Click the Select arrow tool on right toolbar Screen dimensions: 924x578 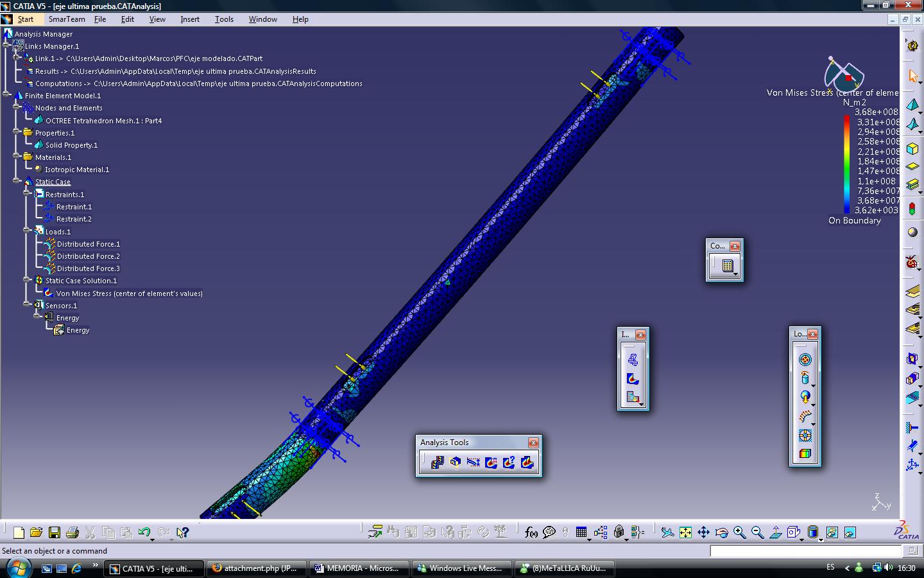[x=912, y=76]
